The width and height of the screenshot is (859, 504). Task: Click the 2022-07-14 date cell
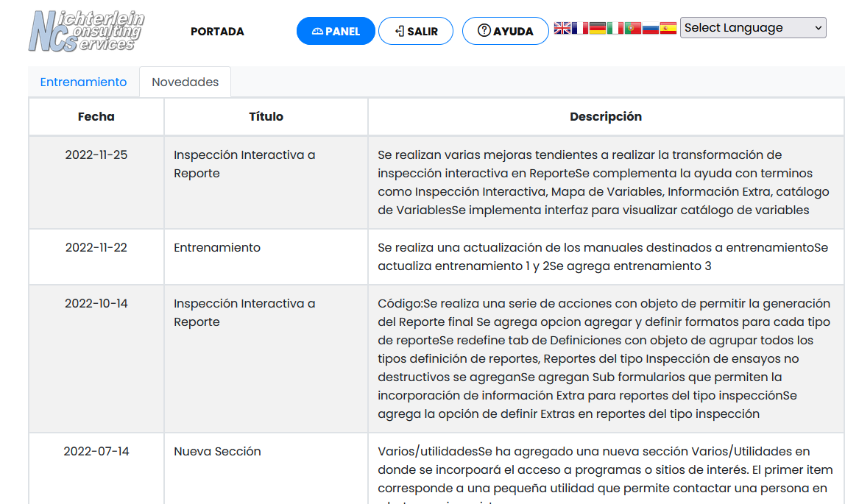pyautogui.click(x=96, y=452)
